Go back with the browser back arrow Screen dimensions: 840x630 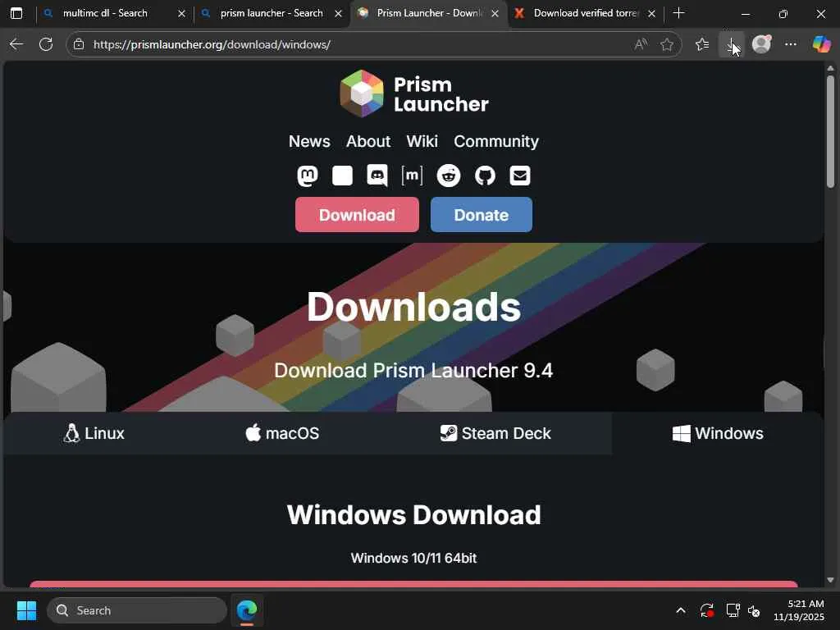coord(16,44)
